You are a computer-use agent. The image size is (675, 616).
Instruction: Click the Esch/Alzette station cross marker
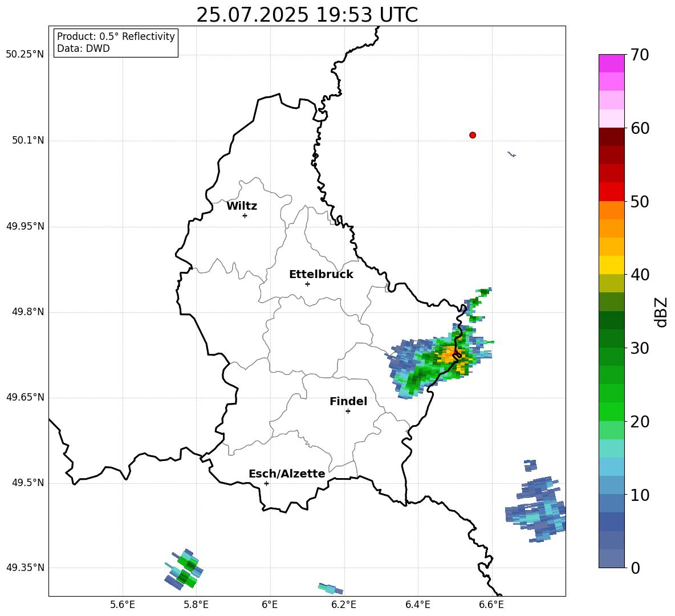(x=266, y=483)
